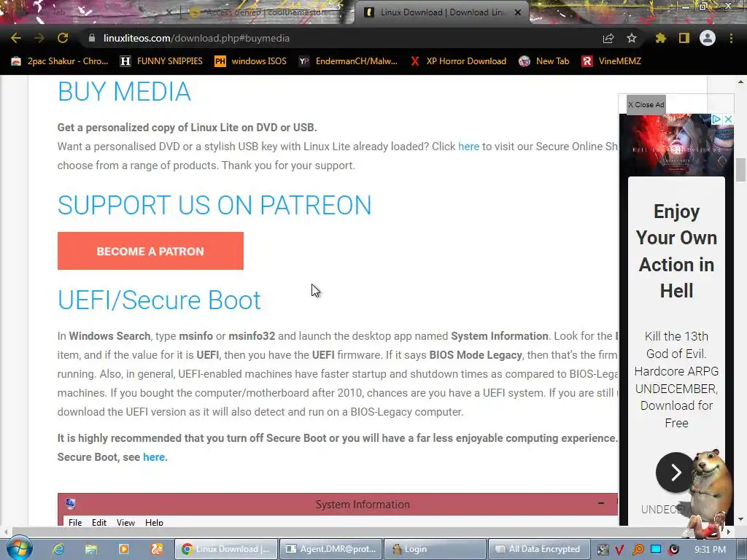Click the BUY MEDIA heading
Image resolution: width=747 pixels, height=560 pixels.
(x=124, y=91)
